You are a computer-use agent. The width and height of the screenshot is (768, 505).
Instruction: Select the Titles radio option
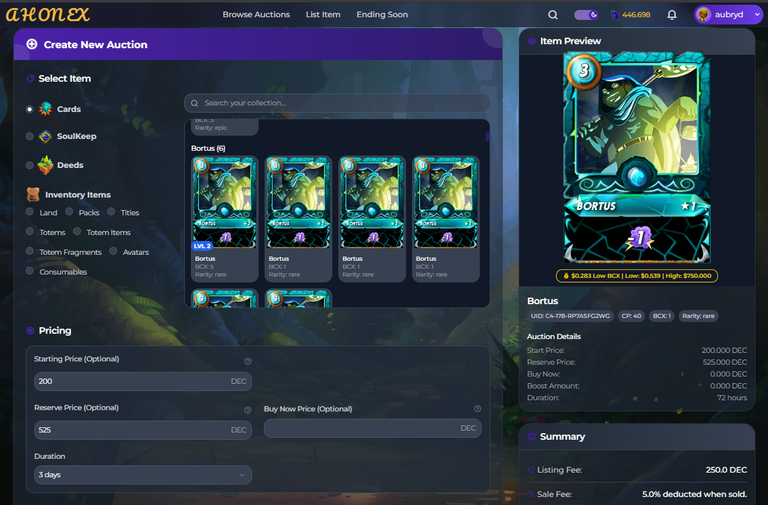111,212
